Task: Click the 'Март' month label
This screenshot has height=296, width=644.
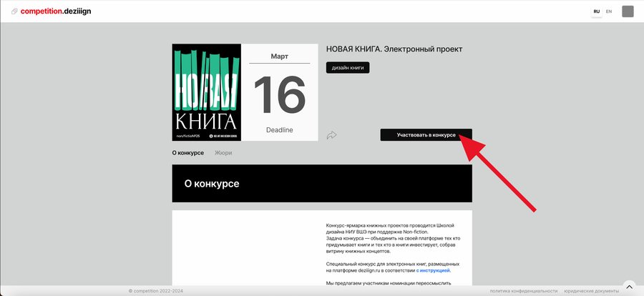Action: (279, 56)
